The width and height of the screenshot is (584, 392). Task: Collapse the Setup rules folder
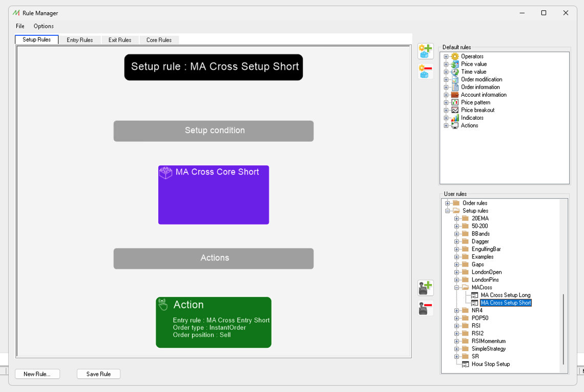tap(447, 211)
